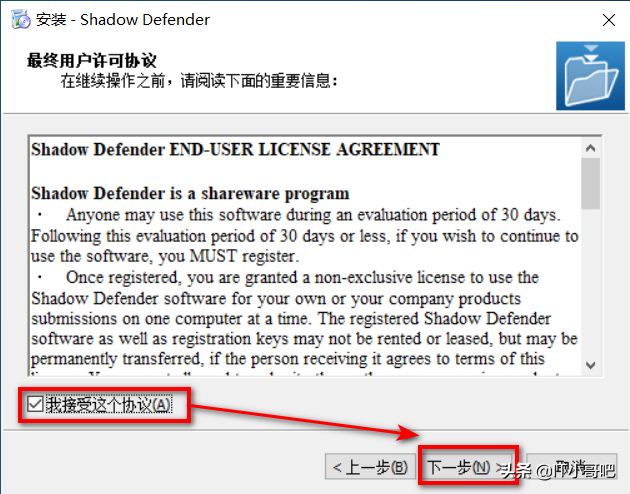The image size is (630, 494).
Task: Click the 'is a shareware program' heading line
Action: pos(190,194)
